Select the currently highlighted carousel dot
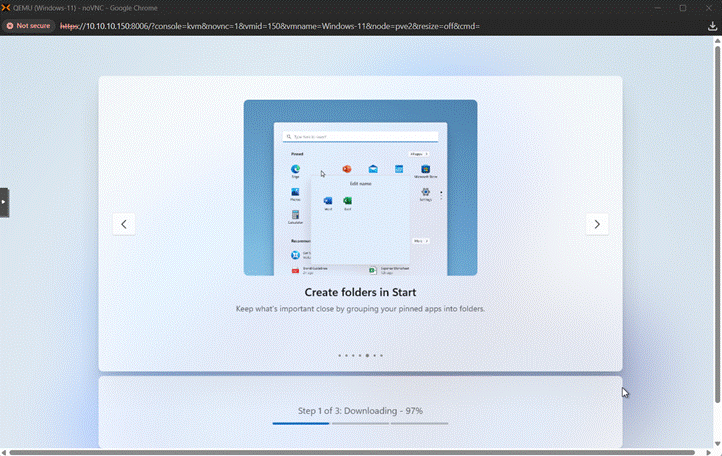Screen dimensions: 722x456 pos(367,355)
